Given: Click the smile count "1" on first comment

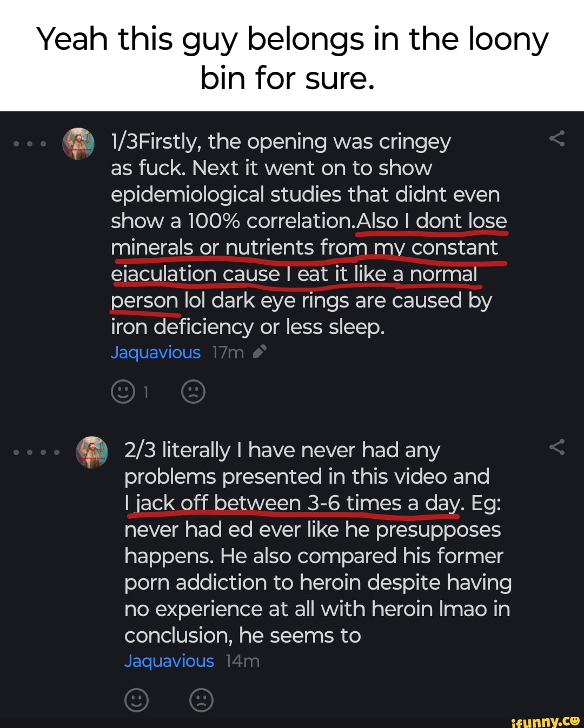Looking at the screenshot, I should tap(145, 392).
